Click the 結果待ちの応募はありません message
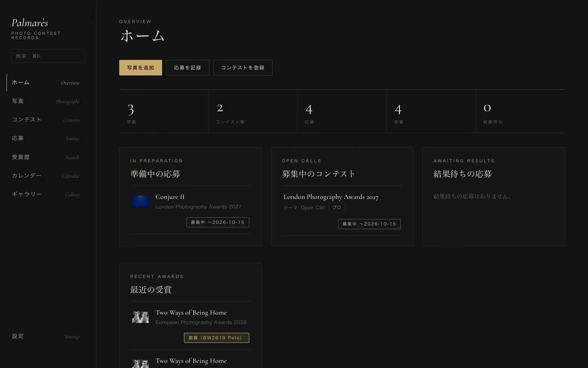 (x=473, y=196)
